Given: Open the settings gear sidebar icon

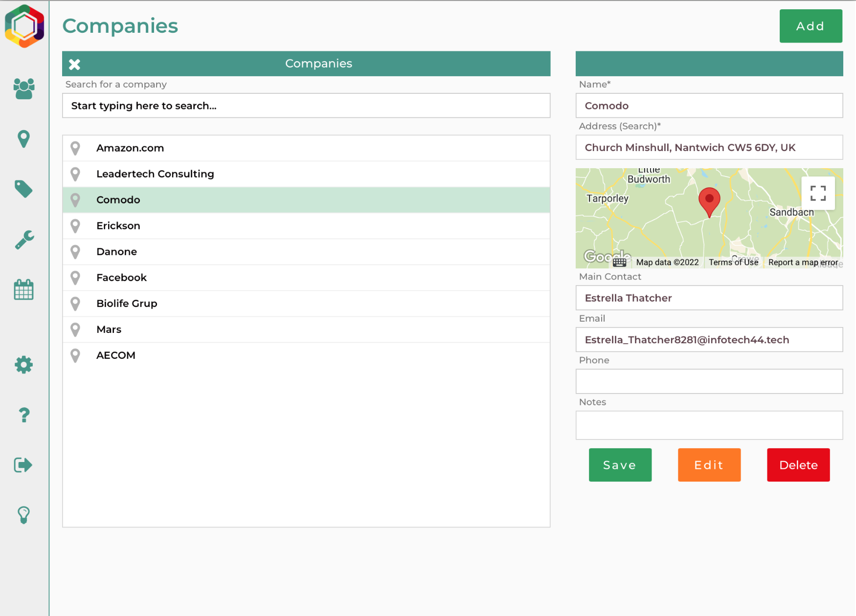Looking at the screenshot, I should point(23,365).
